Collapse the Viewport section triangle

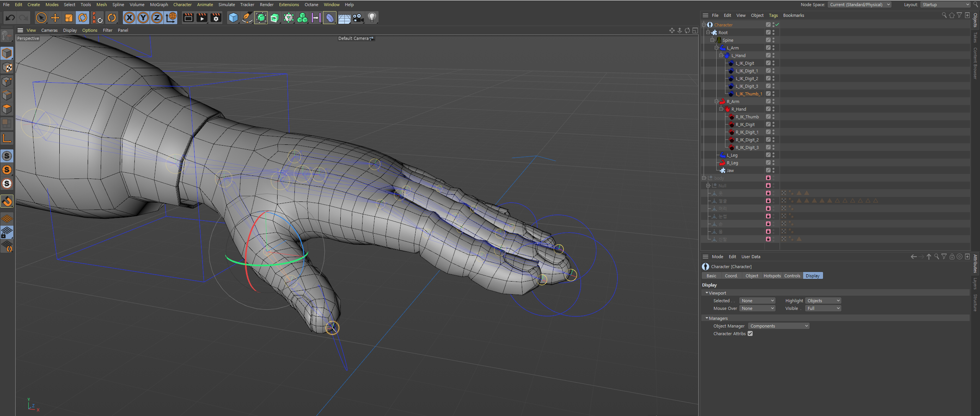(x=707, y=293)
